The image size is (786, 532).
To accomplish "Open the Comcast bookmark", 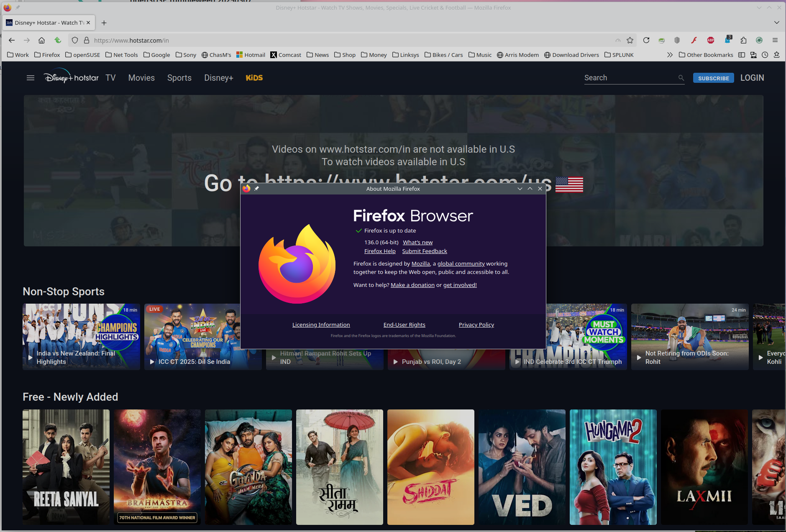I will point(286,55).
